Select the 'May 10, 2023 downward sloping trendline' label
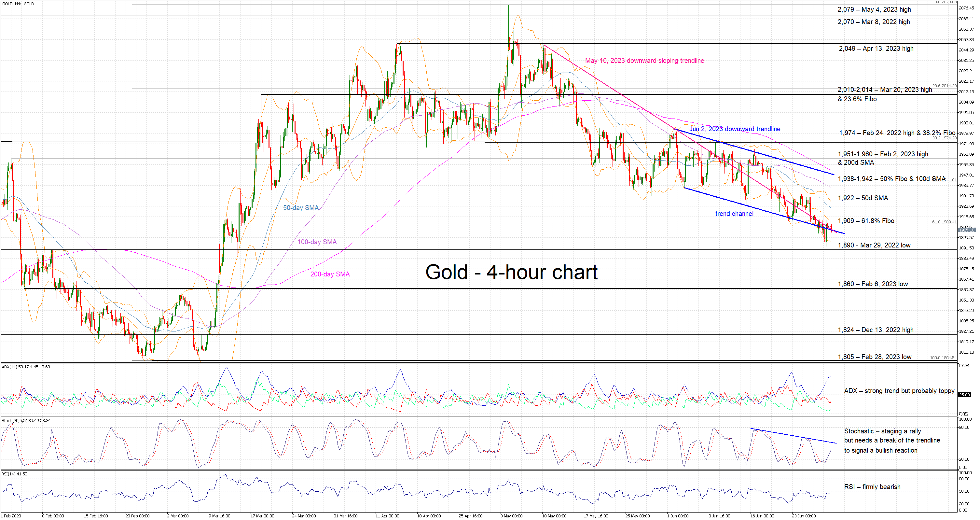The image size is (980, 520). [644, 61]
